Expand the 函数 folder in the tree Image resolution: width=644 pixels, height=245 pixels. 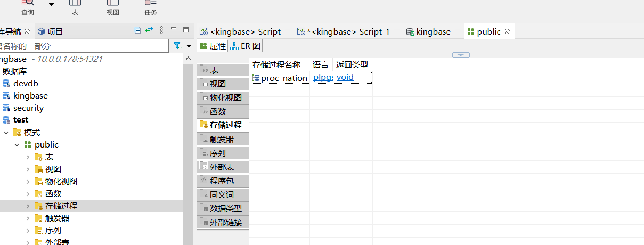tap(28, 194)
